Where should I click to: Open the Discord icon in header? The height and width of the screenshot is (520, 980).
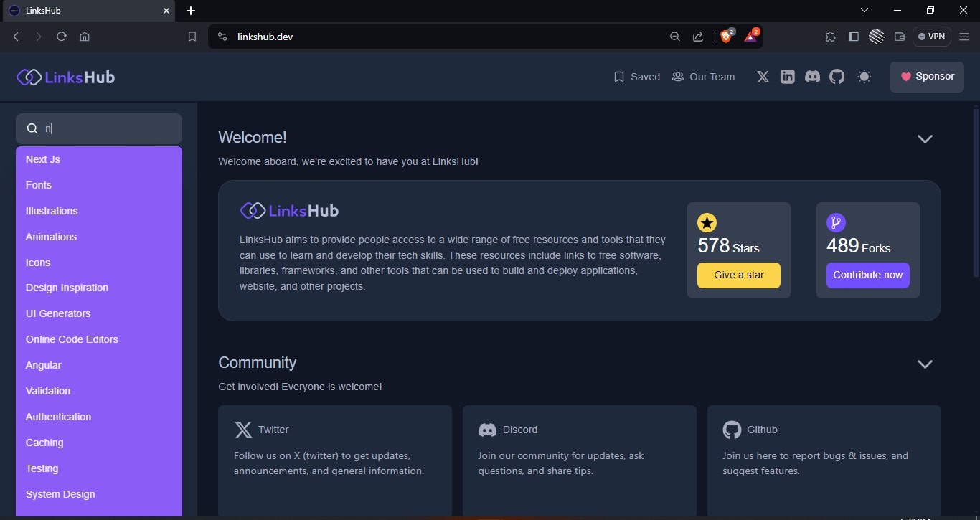click(x=812, y=77)
